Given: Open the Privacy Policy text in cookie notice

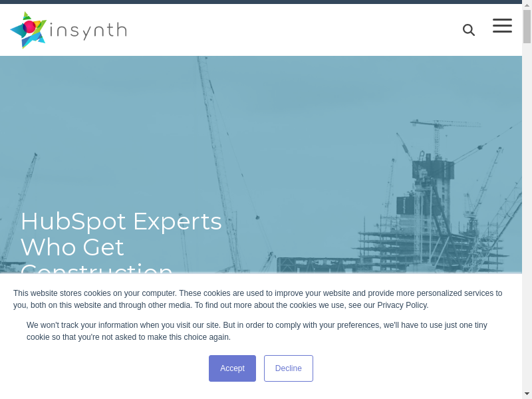Looking at the screenshot, I should (402, 305).
